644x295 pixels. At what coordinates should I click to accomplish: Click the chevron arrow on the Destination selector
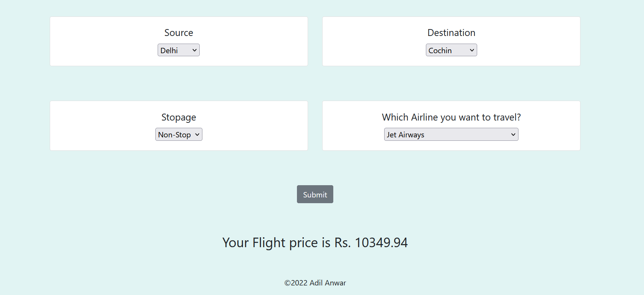[x=471, y=50]
